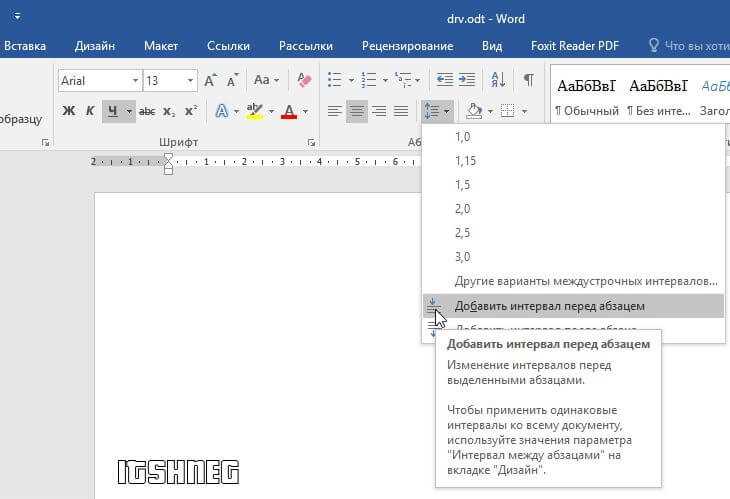Click the Clear All Formatting eraser icon
The width and height of the screenshot is (730, 499).
pos(304,80)
